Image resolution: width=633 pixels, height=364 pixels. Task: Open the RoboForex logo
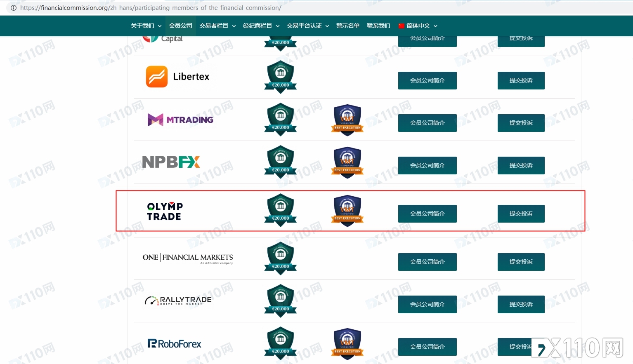coord(174,343)
